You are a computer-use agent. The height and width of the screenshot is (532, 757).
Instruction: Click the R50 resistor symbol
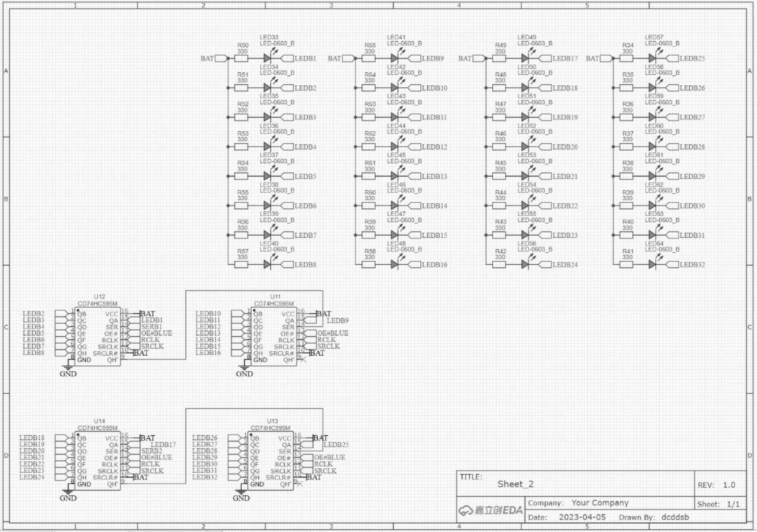point(241,58)
